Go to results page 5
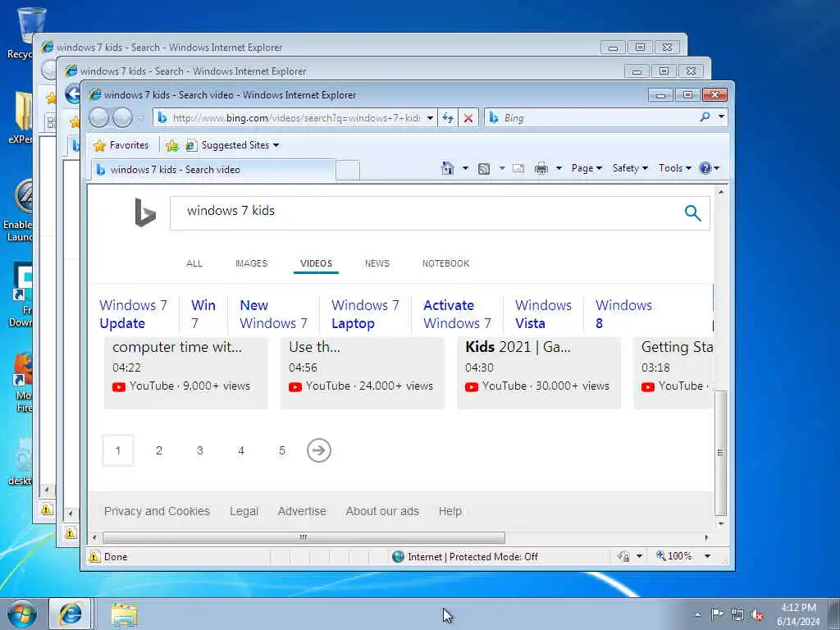The width and height of the screenshot is (840, 630). [x=282, y=450]
